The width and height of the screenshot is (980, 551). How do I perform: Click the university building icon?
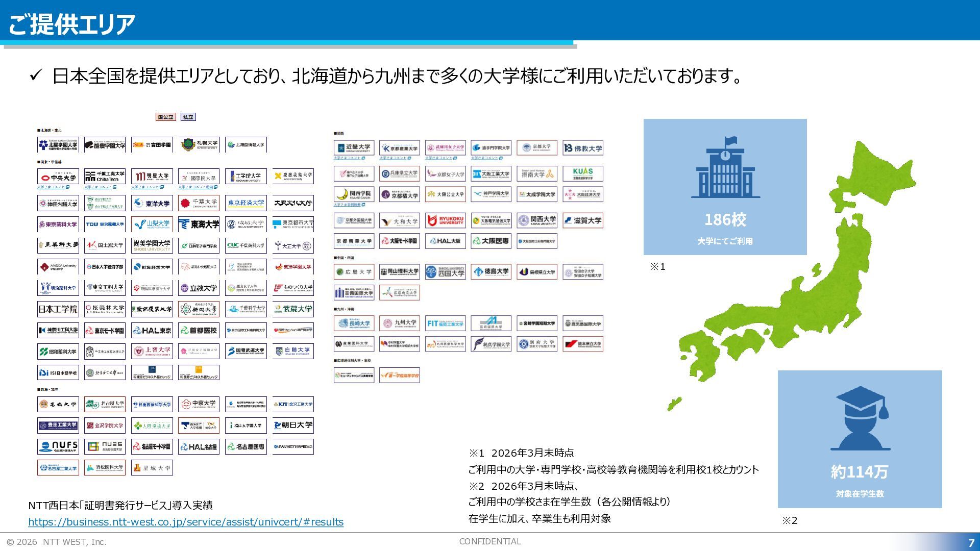[725, 167]
